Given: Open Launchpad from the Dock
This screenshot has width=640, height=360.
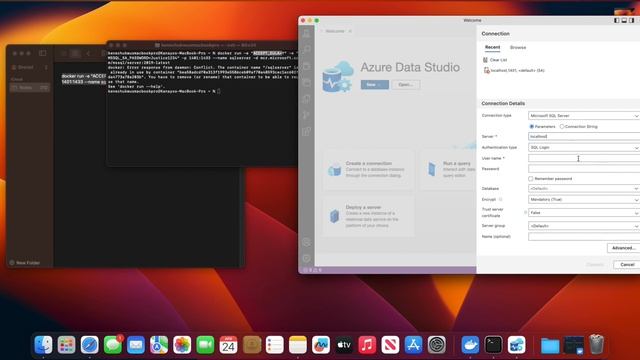Looking at the screenshot, I should click(x=67, y=345).
